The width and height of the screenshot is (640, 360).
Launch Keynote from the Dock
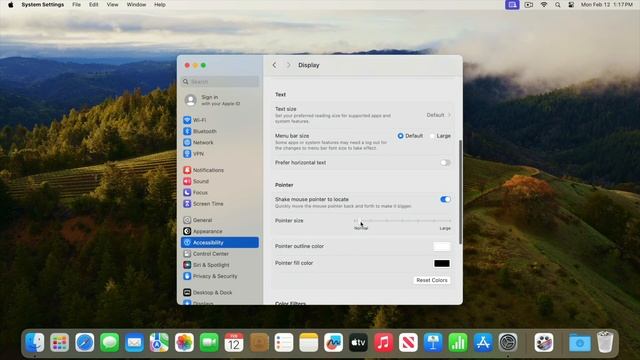(x=433, y=342)
